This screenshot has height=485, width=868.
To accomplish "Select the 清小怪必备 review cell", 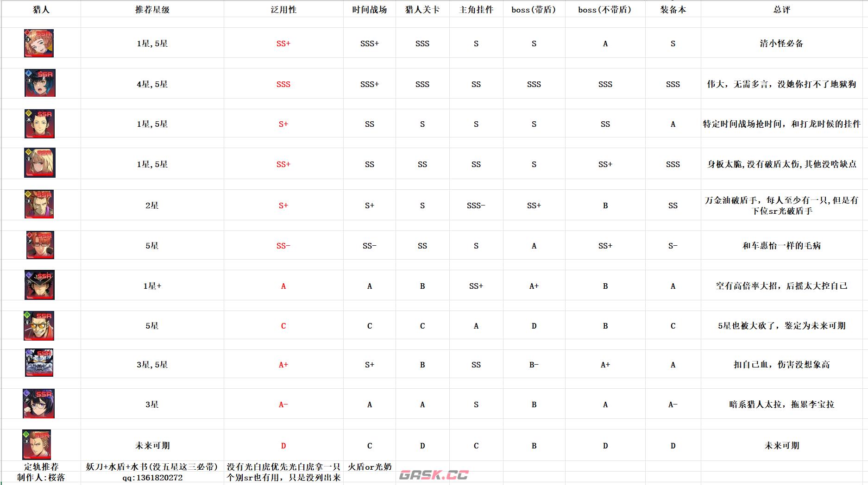I will (782, 44).
